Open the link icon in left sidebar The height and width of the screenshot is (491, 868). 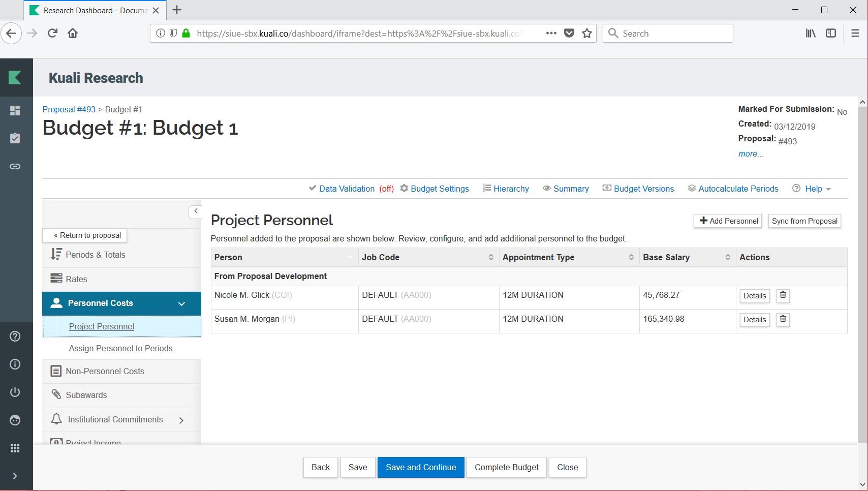15,166
